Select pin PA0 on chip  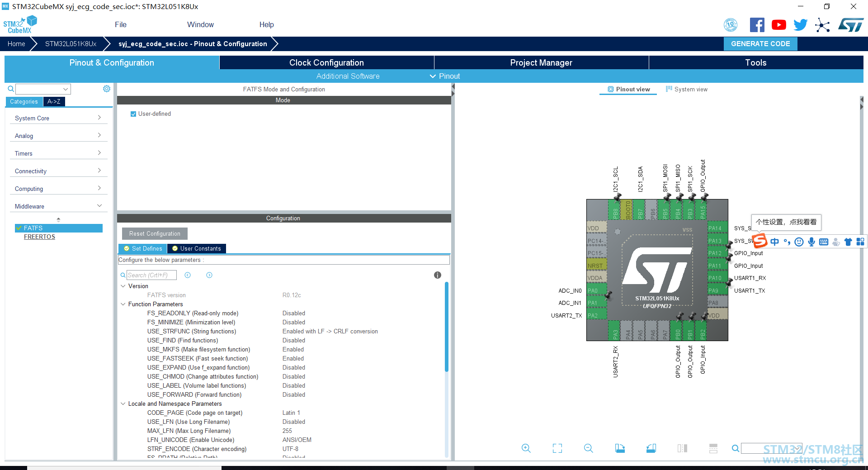coord(597,290)
